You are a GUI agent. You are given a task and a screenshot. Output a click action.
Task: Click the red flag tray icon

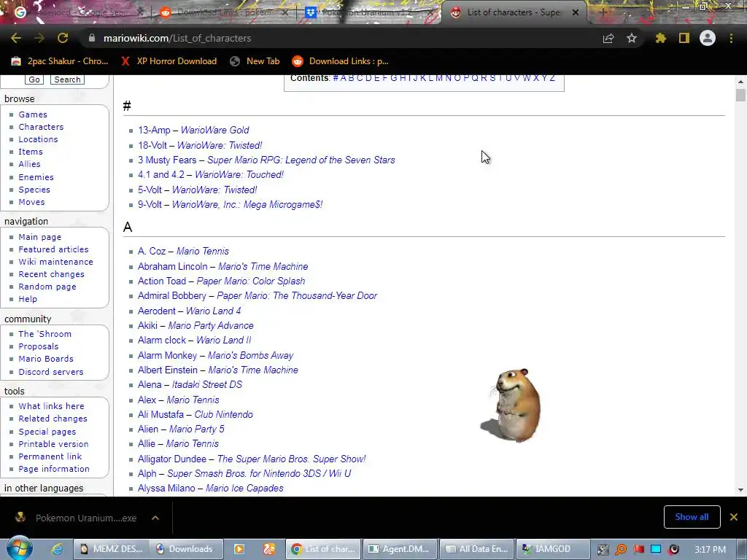point(638,549)
